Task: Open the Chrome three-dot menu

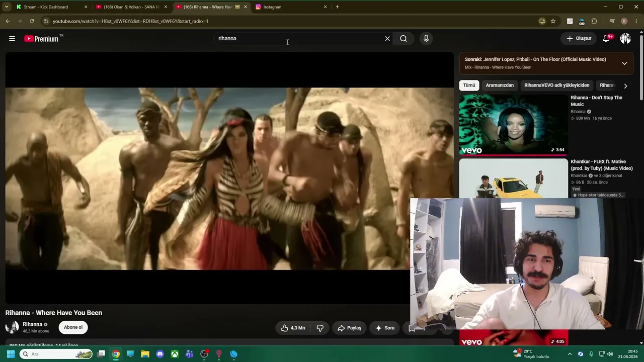Action: click(x=636, y=21)
